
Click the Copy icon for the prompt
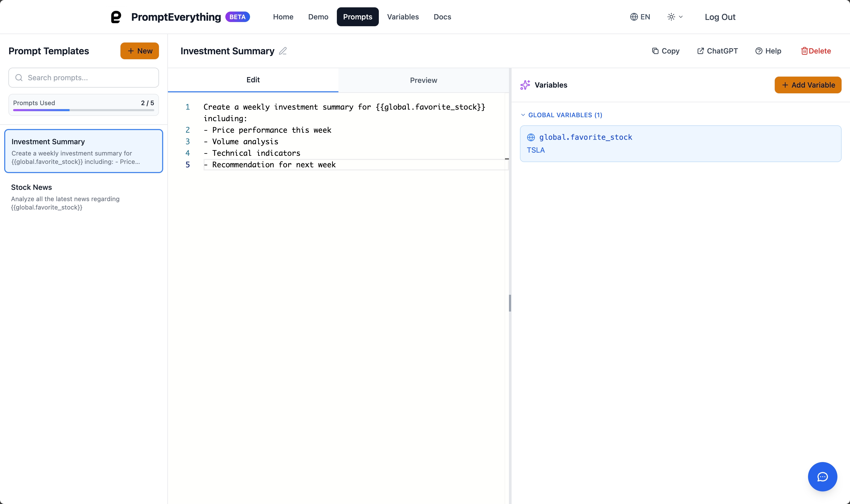656,51
